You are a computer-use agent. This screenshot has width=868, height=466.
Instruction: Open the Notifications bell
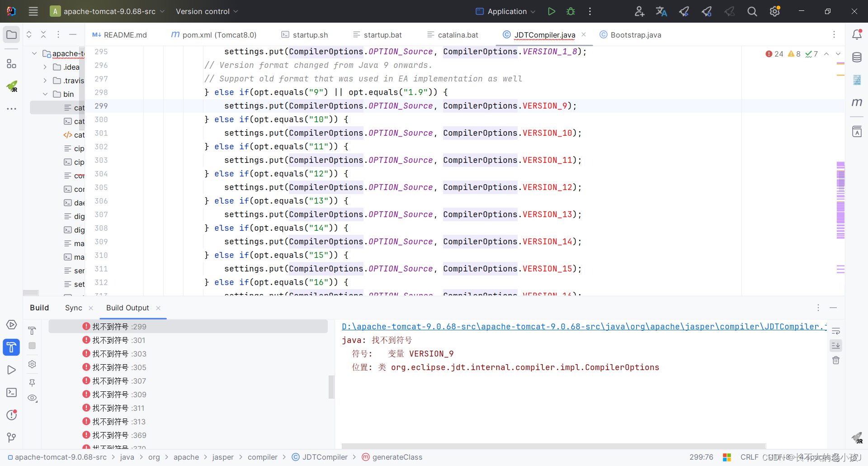[857, 34]
